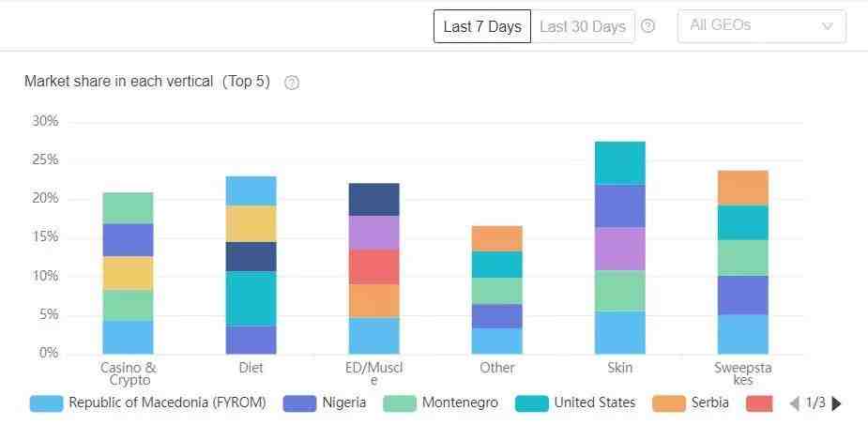
Task: Toggle Republic of Macedonia (FYROM) legend series
Action: pos(148,403)
